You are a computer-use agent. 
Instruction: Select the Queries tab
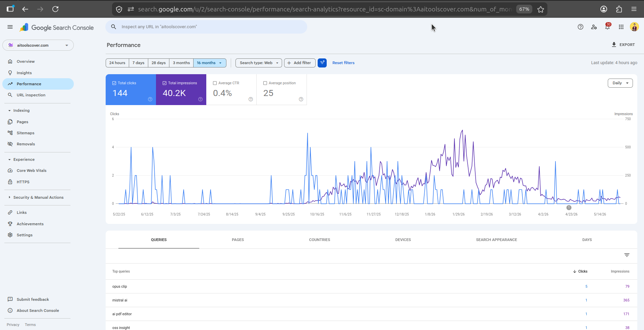pyautogui.click(x=159, y=240)
